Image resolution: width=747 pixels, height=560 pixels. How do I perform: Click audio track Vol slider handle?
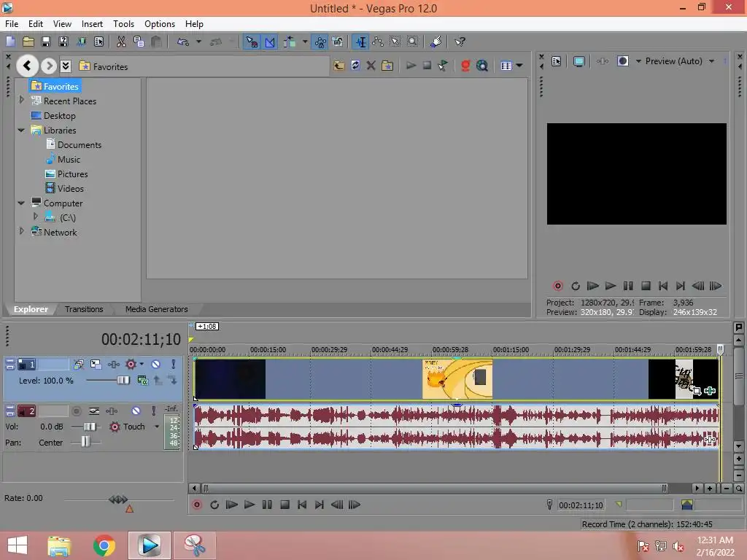pyautogui.click(x=90, y=427)
